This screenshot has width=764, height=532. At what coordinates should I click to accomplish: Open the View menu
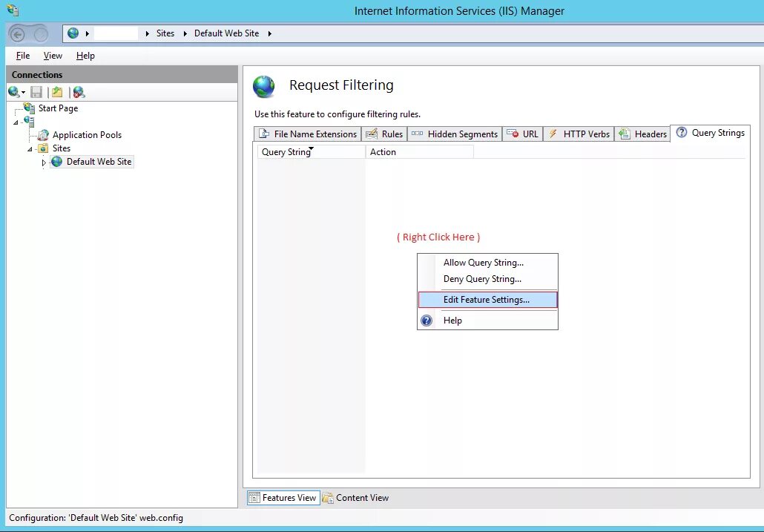(53, 56)
